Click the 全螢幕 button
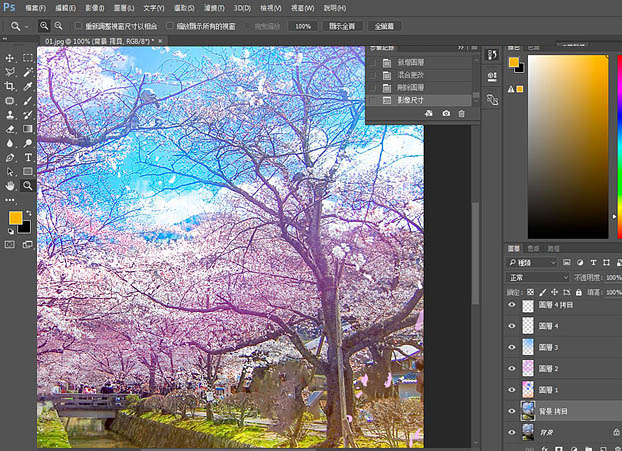This screenshot has width=622, height=451. pyautogui.click(x=385, y=26)
